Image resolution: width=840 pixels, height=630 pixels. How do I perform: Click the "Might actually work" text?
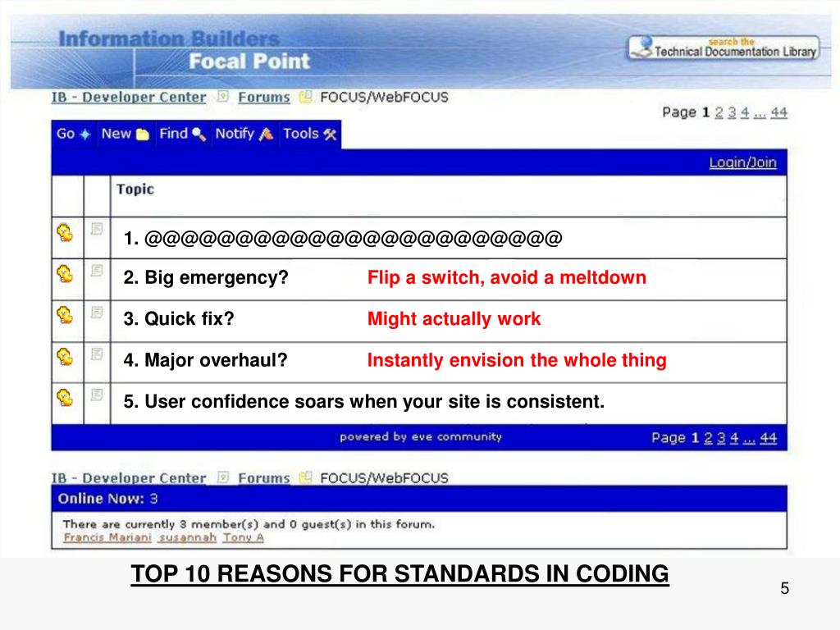tap(454, 319)
